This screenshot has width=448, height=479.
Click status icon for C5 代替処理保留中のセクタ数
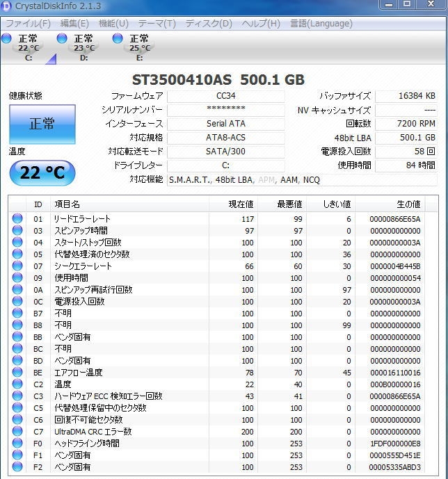point(17,407)
